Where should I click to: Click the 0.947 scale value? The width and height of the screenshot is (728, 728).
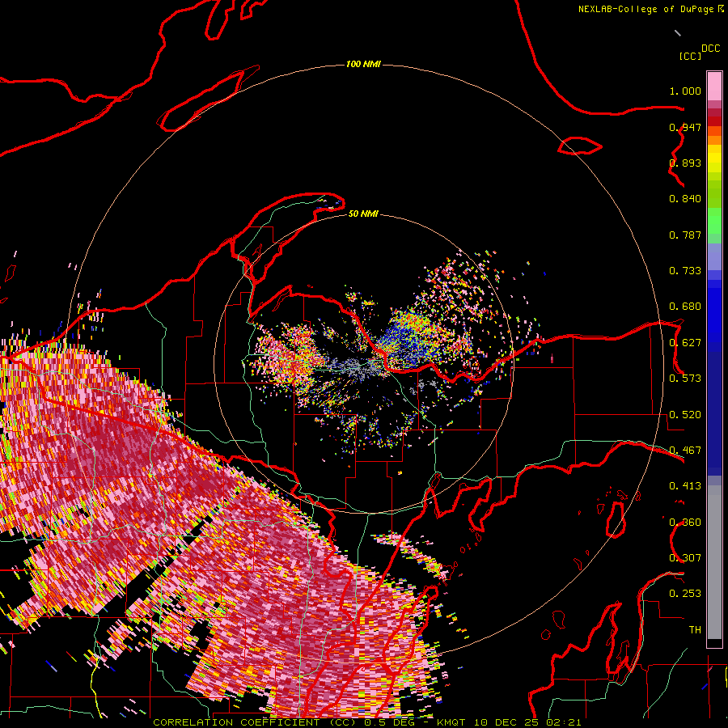click(x=685, y=127)
